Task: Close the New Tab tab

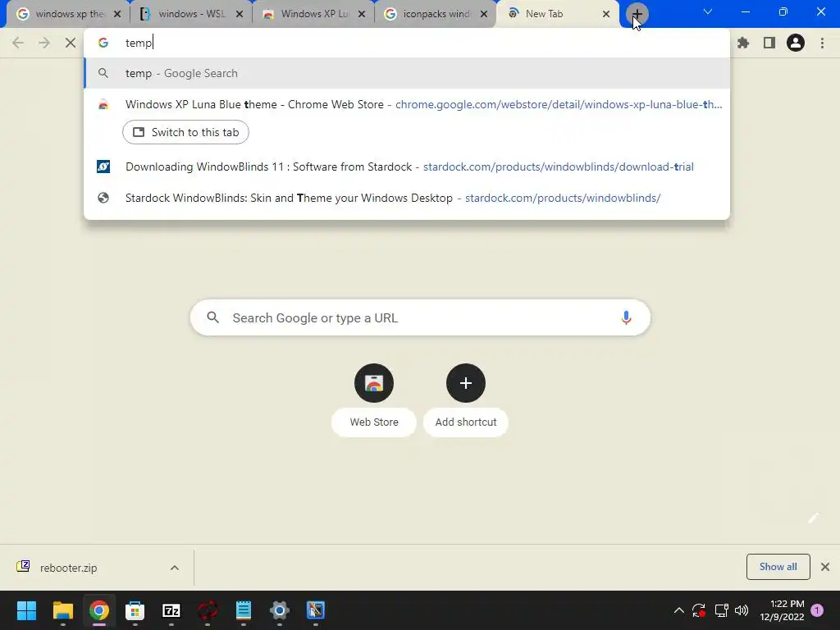Action: click(x=606, y=14)
